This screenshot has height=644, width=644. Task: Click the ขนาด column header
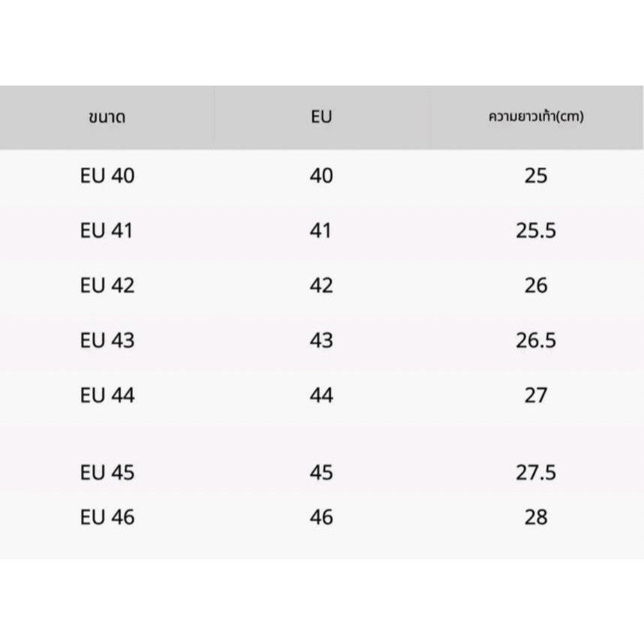pos(107,117)
